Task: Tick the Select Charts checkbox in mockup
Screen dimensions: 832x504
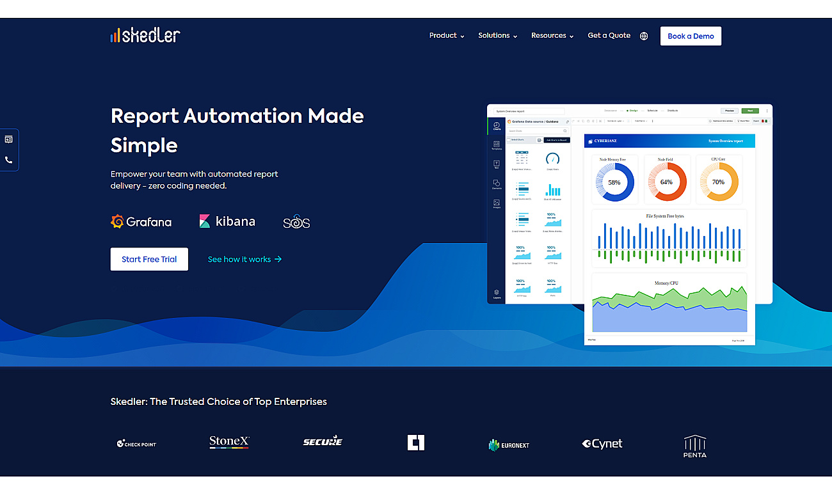Action: click(509, 139)
